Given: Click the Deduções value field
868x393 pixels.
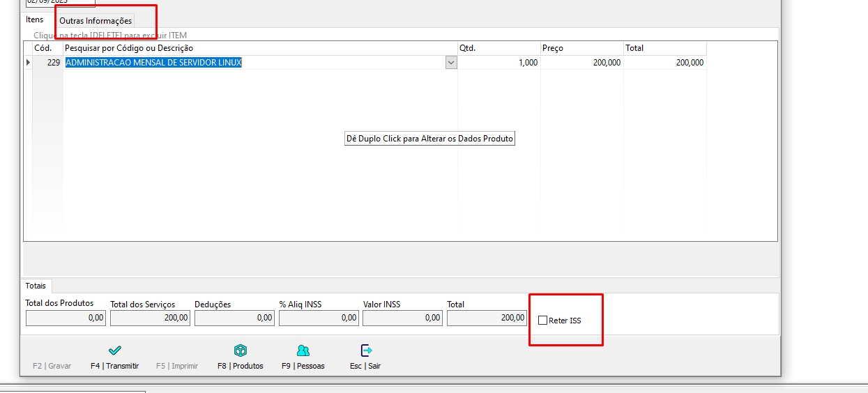Looking at the screenshot, I should point(234,318).
